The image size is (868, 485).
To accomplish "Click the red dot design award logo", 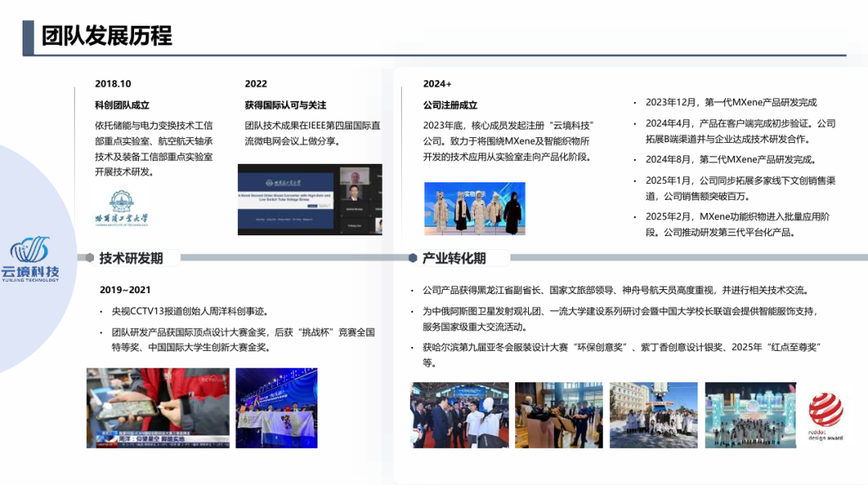I will pos(825,416).
